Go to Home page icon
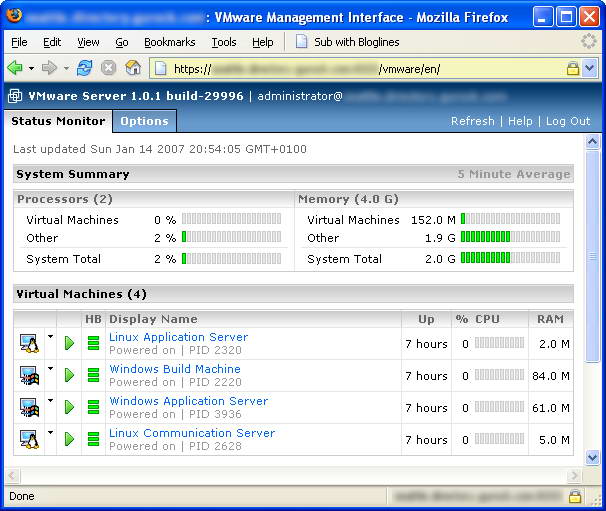 (133, 68)
